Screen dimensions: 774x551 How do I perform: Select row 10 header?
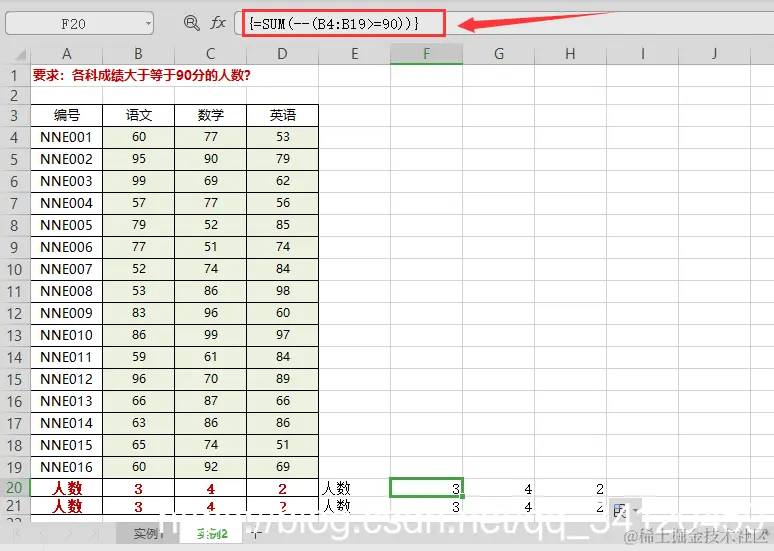tap(15, 270)
